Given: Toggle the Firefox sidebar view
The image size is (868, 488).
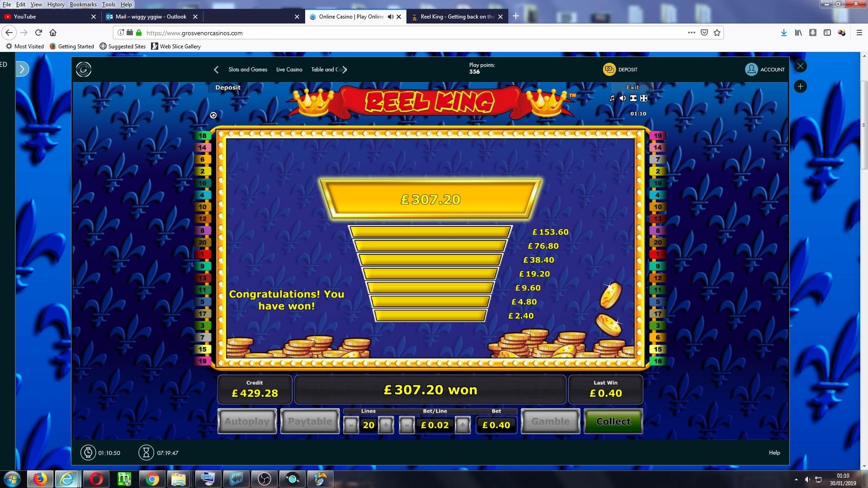Looking at the screenshot, I should pyautogui.click(x=827, y=33).
